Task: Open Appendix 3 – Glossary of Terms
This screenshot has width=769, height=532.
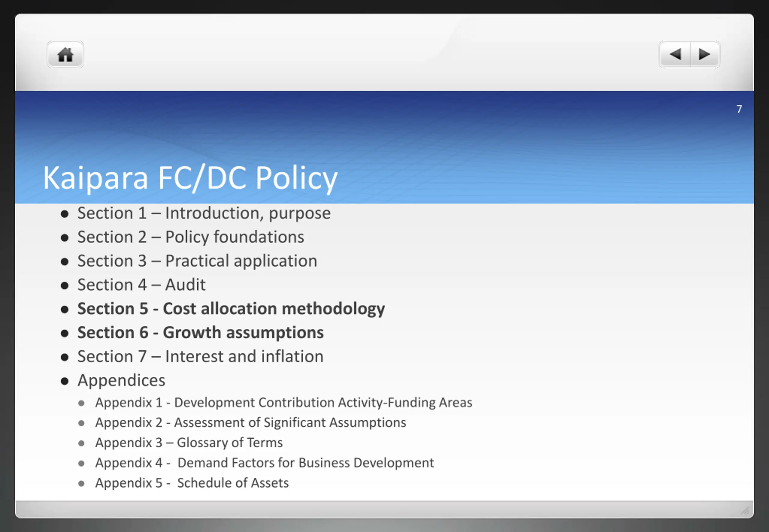Action: pos(189,443)
